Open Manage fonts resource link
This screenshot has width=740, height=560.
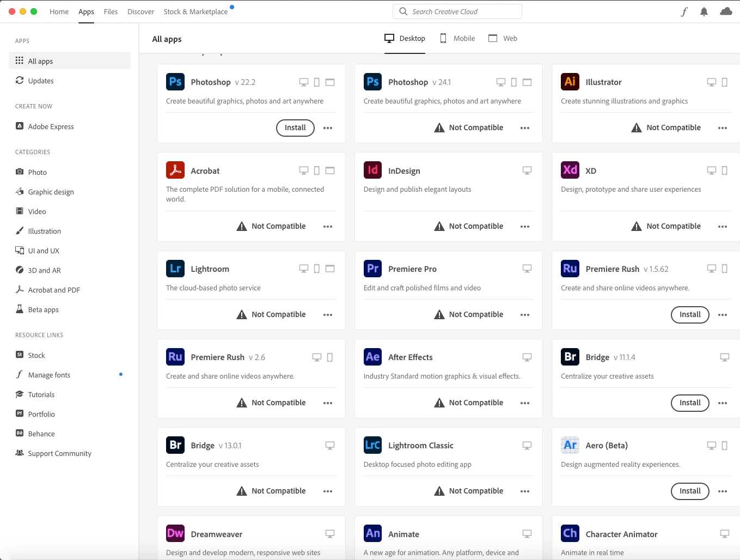click(70, 375)
